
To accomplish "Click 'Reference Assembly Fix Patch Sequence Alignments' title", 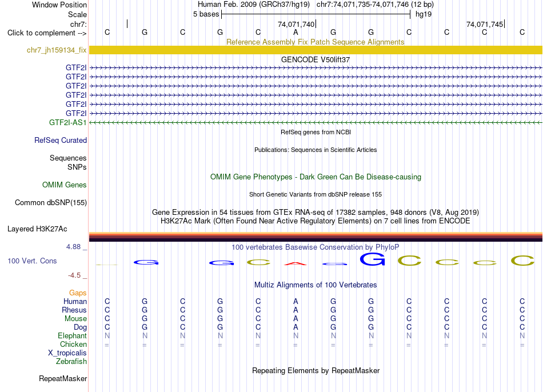I will (315, 42).
